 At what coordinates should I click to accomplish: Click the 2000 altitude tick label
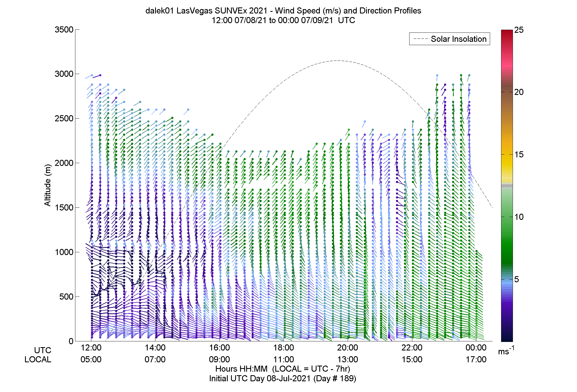pos(64,163)
